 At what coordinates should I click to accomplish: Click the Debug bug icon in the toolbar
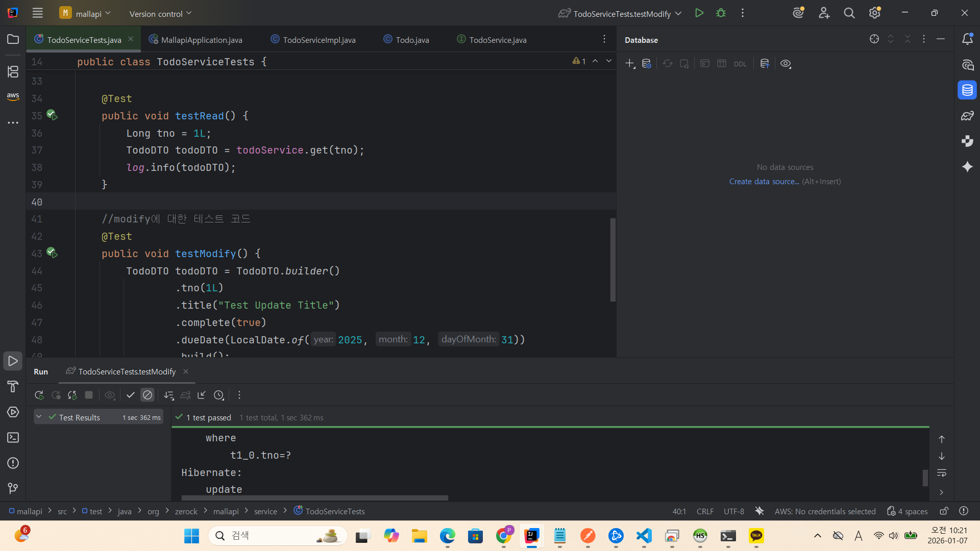pos(721,13)
